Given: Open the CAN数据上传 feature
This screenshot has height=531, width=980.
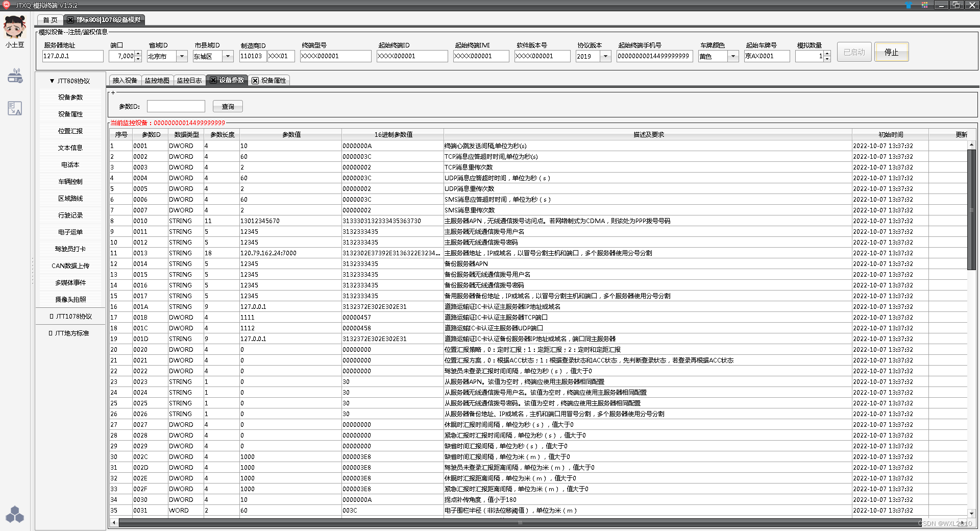Looking at the screenshot, I should (x=70, y=265).
